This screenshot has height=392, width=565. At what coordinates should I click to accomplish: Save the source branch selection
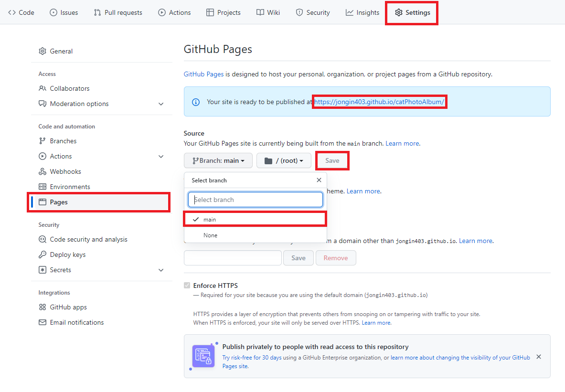click(332, 161)
